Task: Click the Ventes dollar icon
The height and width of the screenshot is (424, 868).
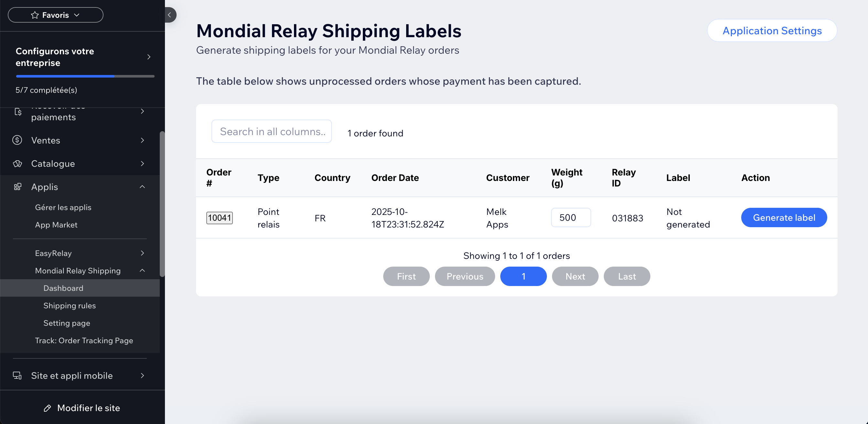Action: (x=17, y=140)
